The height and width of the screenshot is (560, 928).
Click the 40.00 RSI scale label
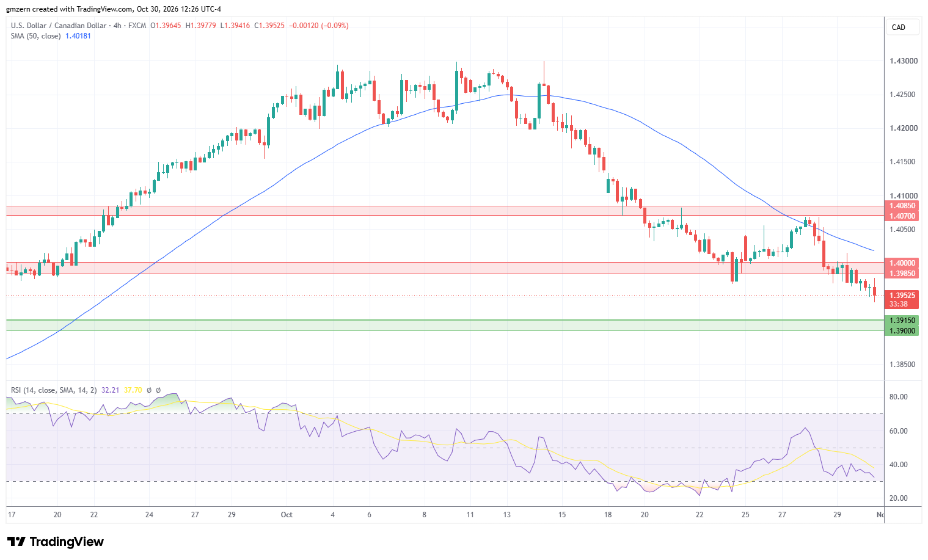[x=898, y=465]
